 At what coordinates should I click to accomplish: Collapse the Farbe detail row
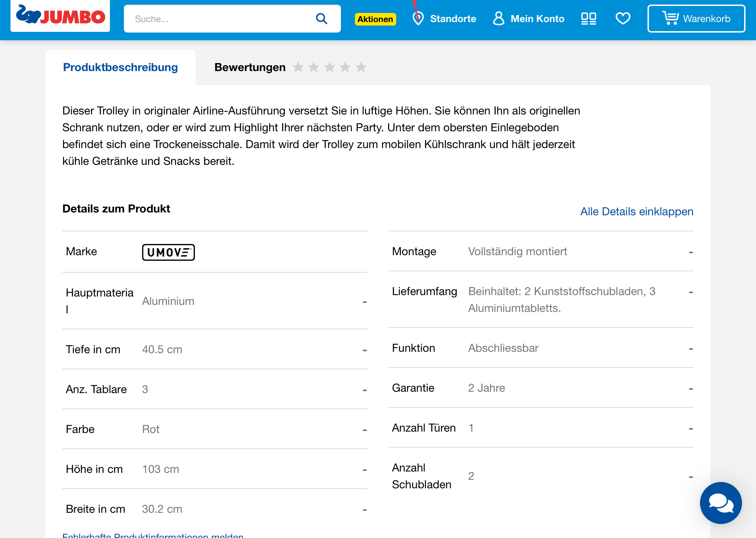(x=364, y=430)
